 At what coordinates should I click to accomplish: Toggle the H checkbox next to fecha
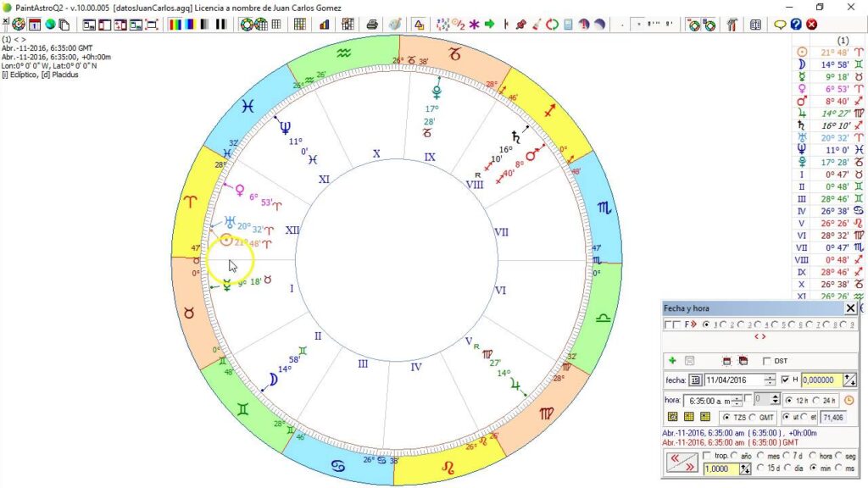[785, 380]
